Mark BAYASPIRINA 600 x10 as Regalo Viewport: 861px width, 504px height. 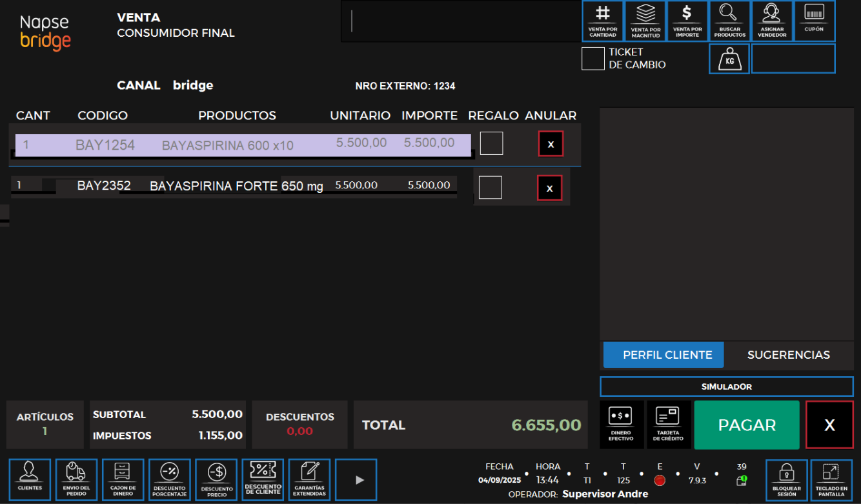click(x=491, y=143)
